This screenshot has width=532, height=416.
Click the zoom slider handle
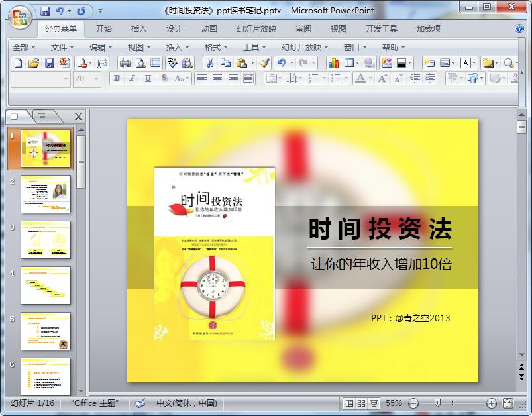tap(438, 403)
